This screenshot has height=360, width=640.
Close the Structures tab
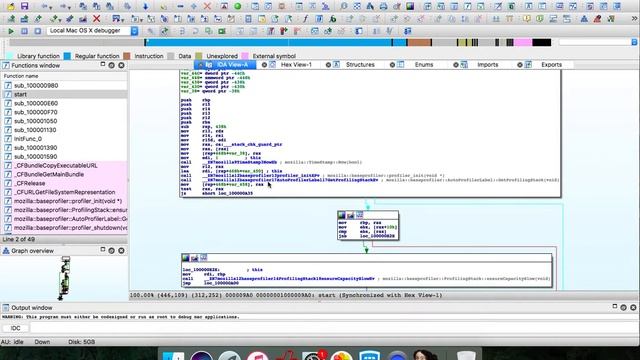pyautogui.click(x=328, y=65)
